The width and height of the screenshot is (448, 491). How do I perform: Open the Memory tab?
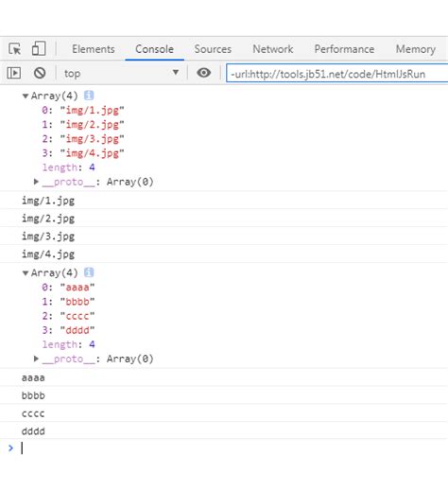click(416, 49)
